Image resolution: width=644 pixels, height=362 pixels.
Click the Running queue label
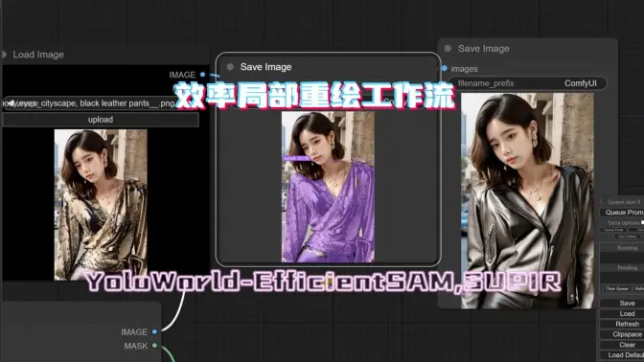click(x=627, y=248)
